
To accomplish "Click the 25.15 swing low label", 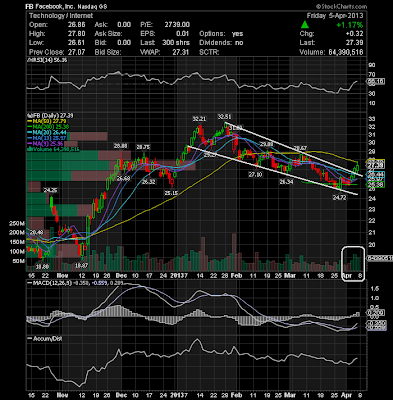I will click(171, 193).
